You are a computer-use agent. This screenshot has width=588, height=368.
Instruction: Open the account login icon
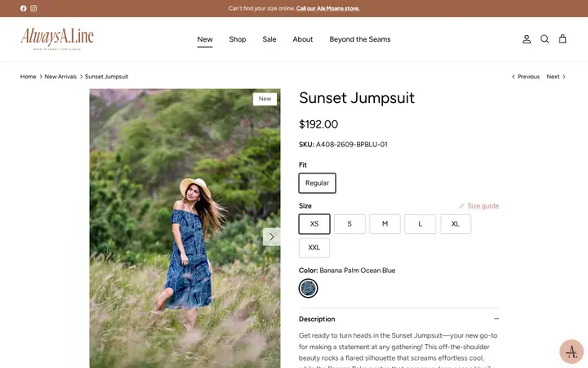pos(527,39)
